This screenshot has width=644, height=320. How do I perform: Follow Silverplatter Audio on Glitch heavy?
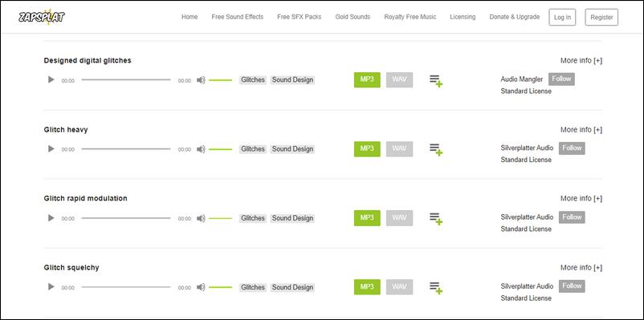pyautogui.click(x=572, y=148)
